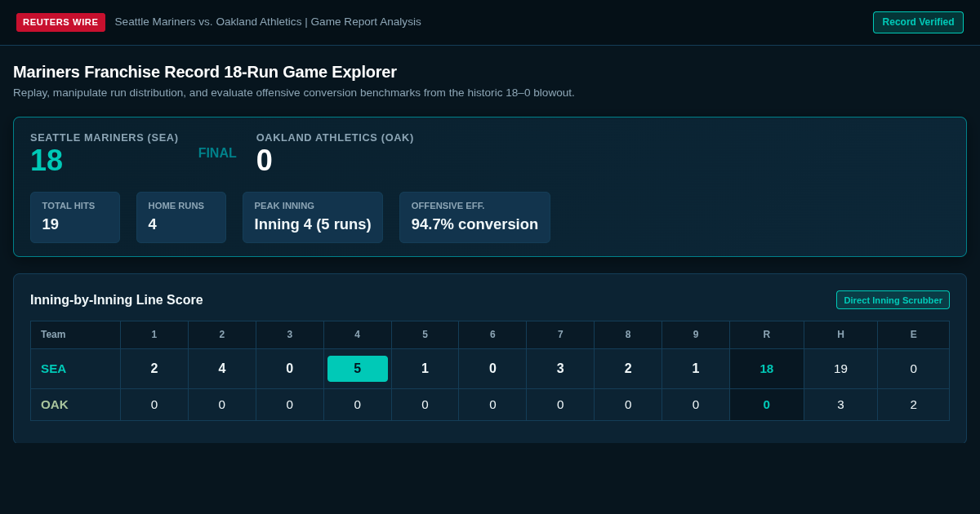Select SEA inning 8 run cell
Image resolution: width=980 pixels, height=514 pixels.
click(x=628, y=369)
